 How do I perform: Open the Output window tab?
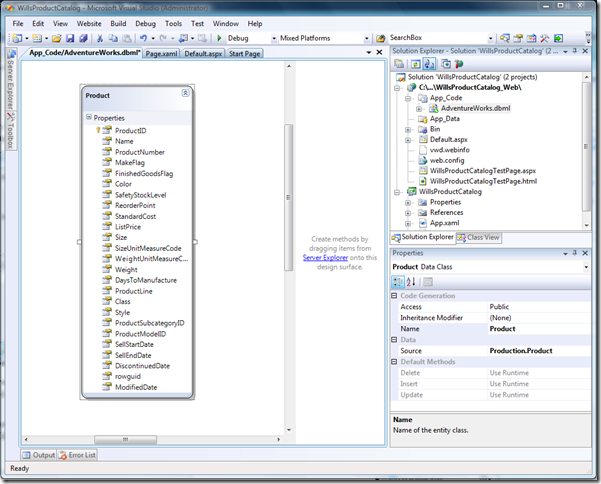coord(39,455)
